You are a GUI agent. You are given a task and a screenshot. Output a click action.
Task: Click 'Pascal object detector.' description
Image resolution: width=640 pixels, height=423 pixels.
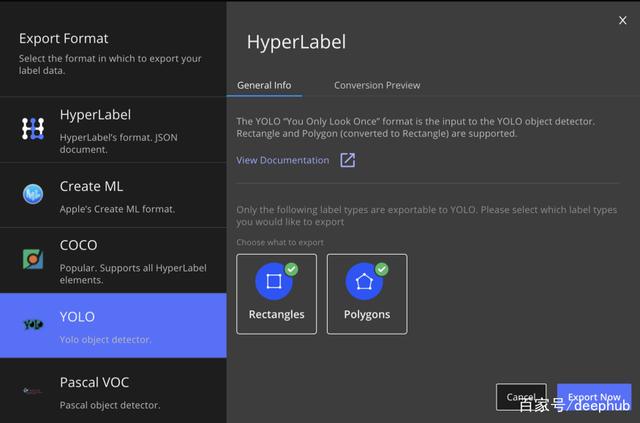point(110,405)
